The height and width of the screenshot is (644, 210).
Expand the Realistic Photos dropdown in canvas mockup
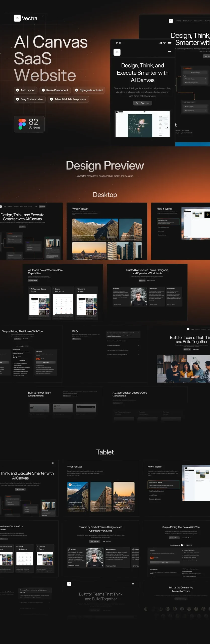click(x=205, y=79)
